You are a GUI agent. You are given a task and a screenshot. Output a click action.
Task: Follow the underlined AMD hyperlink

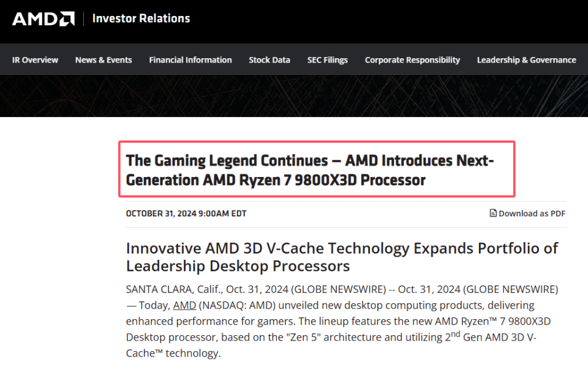point(184,305)
